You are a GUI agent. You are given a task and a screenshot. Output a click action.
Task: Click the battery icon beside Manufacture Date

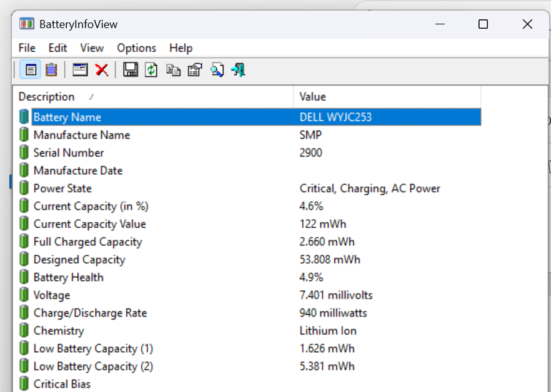point(24,170)
